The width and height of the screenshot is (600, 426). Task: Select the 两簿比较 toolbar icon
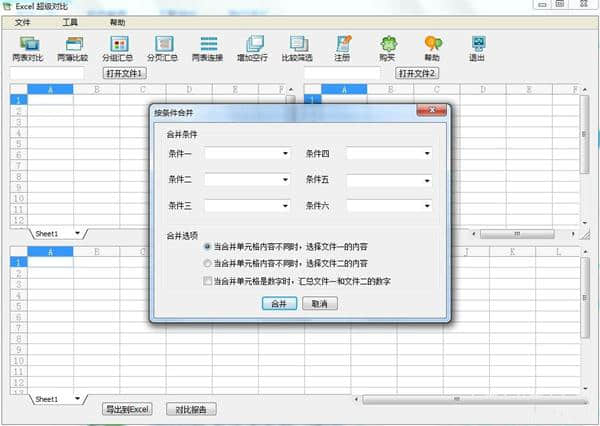click(x=72, y=44)
